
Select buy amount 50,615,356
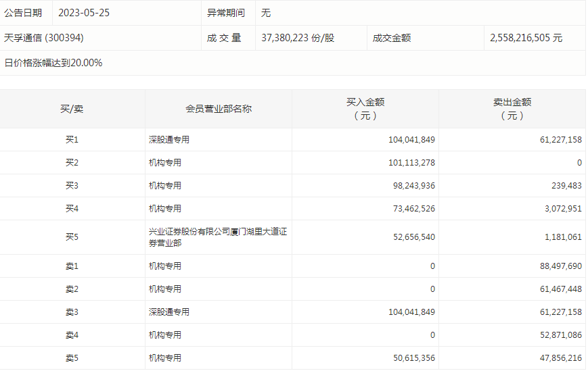coord(414,358)
